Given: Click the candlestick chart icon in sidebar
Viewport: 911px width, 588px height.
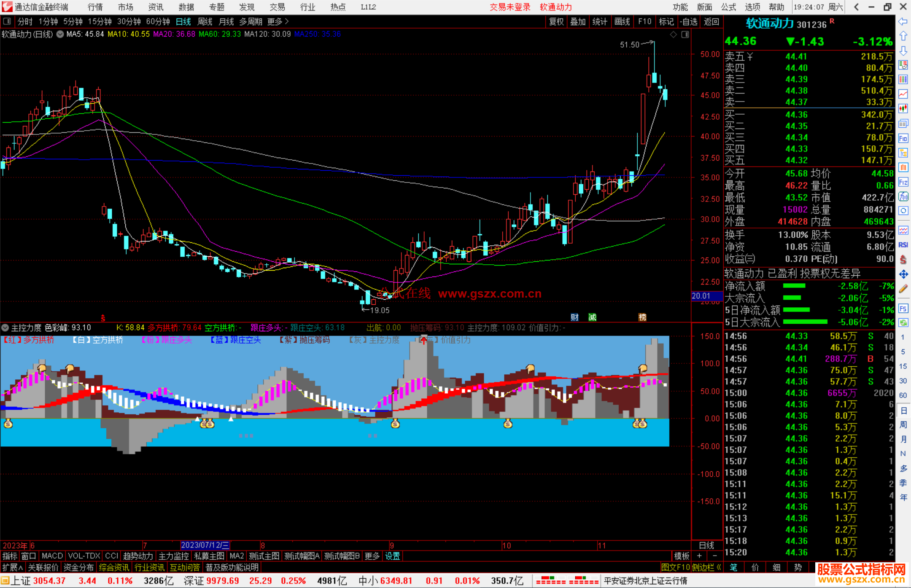Looking at the screenshot, I should 903,109.
